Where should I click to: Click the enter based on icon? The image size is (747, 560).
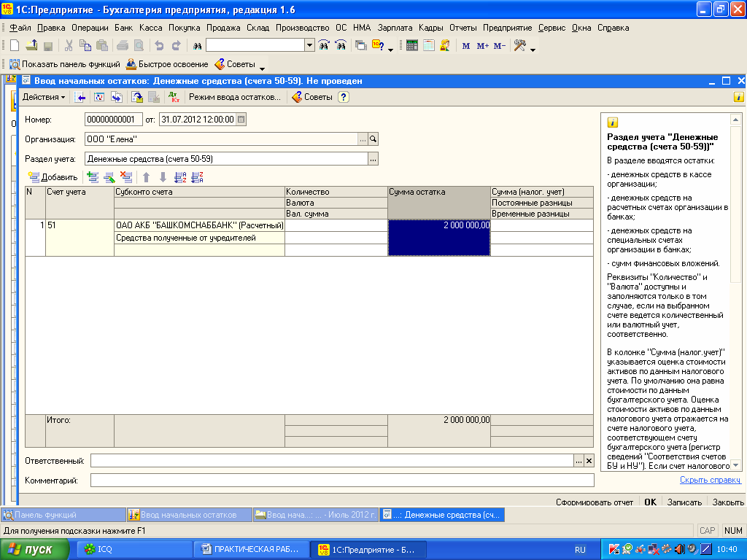116,97
